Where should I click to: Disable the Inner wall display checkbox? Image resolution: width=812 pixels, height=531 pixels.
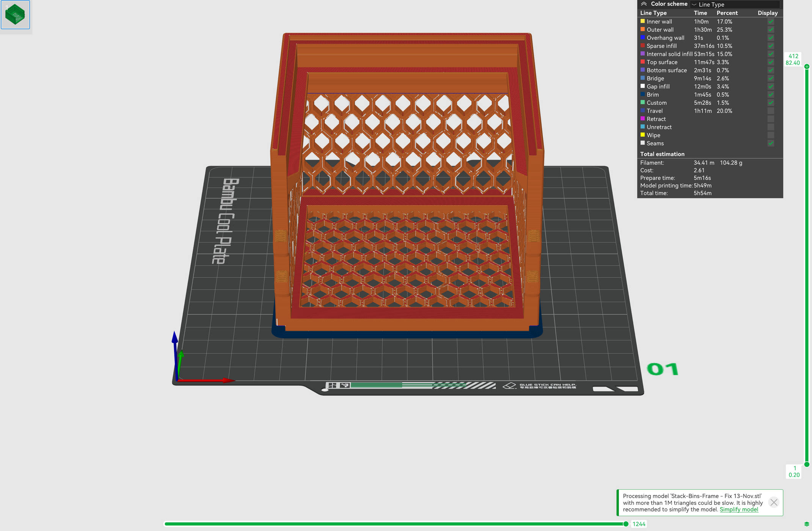click(x=771, y=21)
